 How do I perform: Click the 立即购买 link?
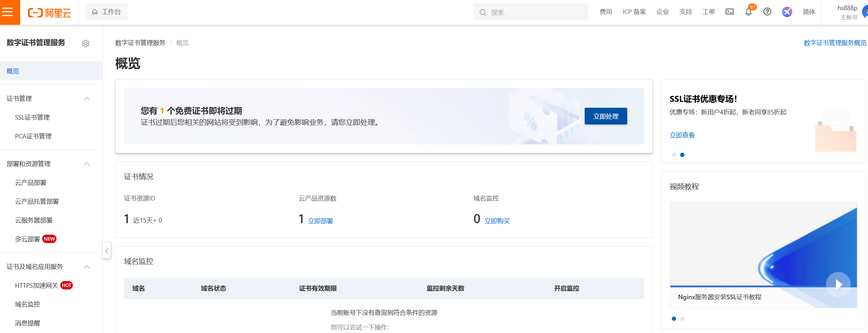[x=497, y=221]
